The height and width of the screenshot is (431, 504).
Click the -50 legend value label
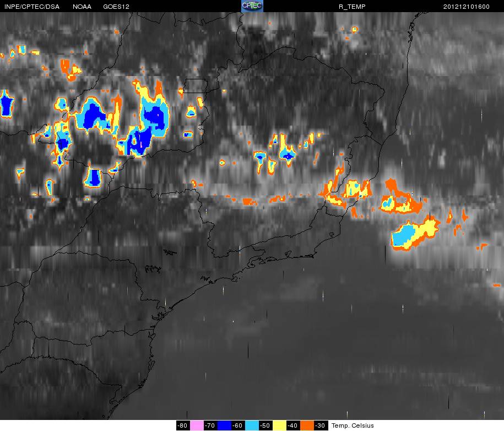point(265,425)
